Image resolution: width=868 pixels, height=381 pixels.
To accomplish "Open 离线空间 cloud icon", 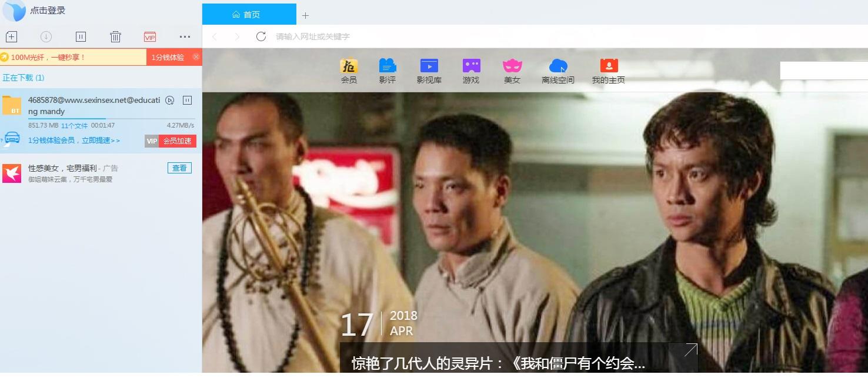I will point(558,71).
